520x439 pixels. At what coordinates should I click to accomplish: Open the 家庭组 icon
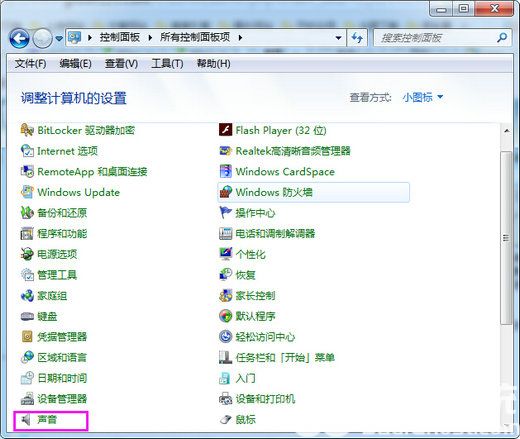[27, 295]
